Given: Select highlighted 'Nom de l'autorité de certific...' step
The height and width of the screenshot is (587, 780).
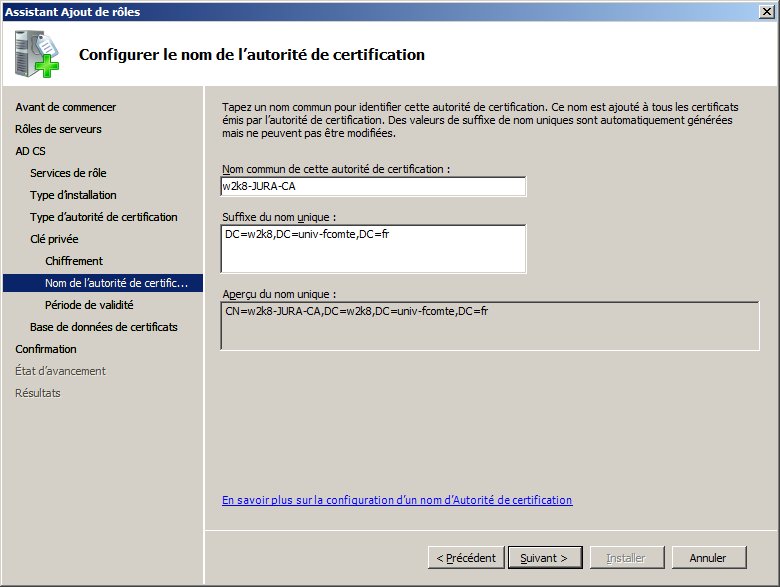Looking at the screenshot, I should (116, 283).
